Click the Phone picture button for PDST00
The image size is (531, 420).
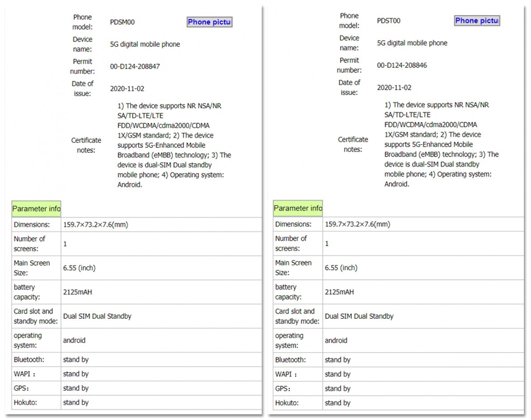click(477, 20)
